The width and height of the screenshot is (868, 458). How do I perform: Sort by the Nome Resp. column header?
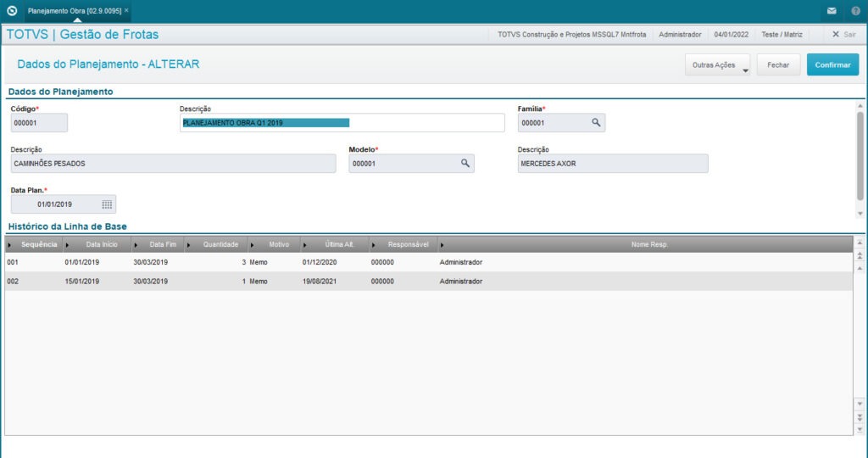click(x=645, y=244)
